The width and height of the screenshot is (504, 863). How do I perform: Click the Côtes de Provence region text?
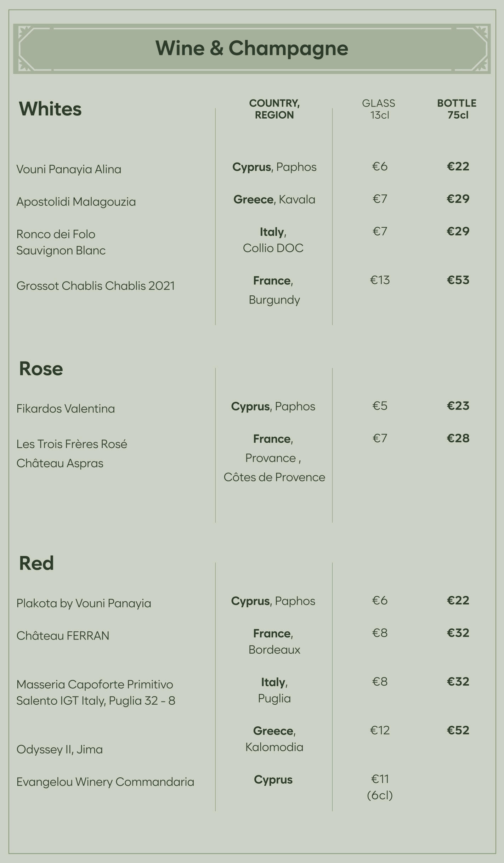[274, 477]
